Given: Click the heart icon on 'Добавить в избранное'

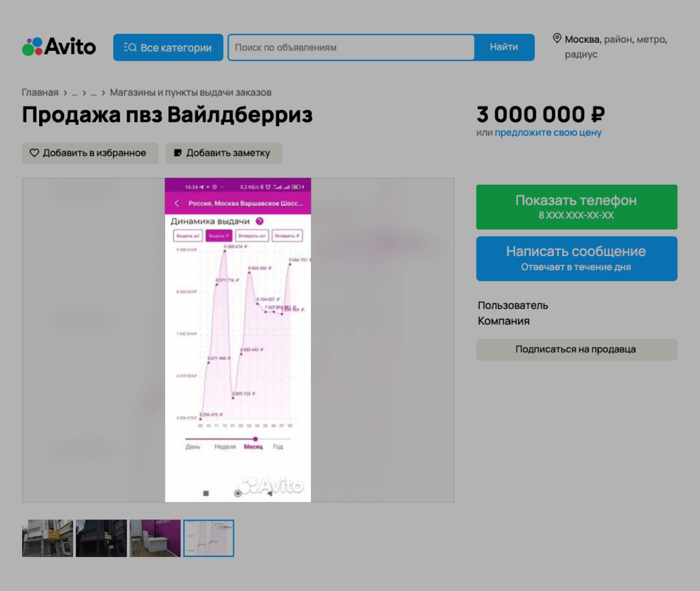Looking at the screenshot, I should coord(34,153).
